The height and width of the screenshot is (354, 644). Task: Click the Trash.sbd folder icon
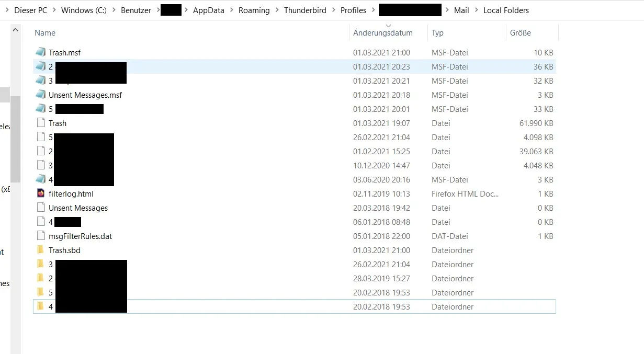click(x=41, y=250)
